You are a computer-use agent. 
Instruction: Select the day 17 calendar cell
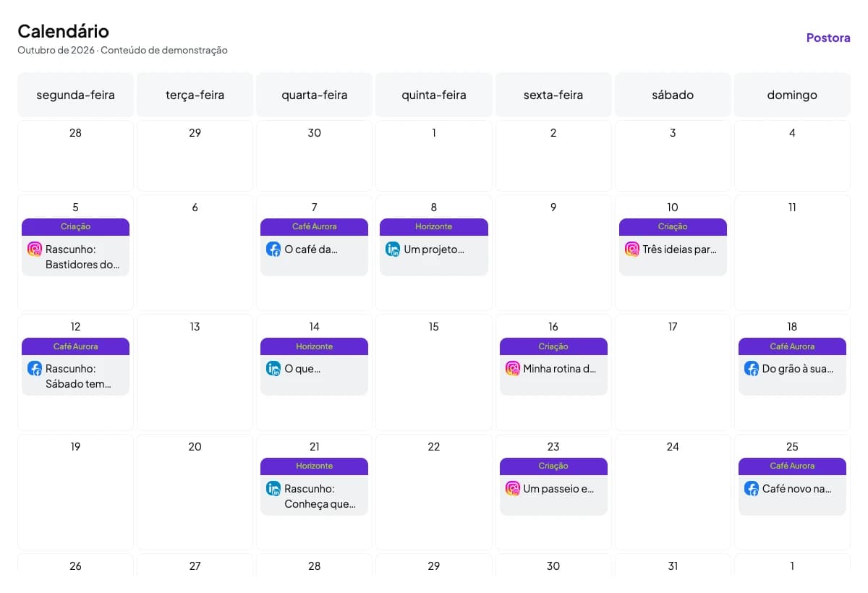click(673, 372)
